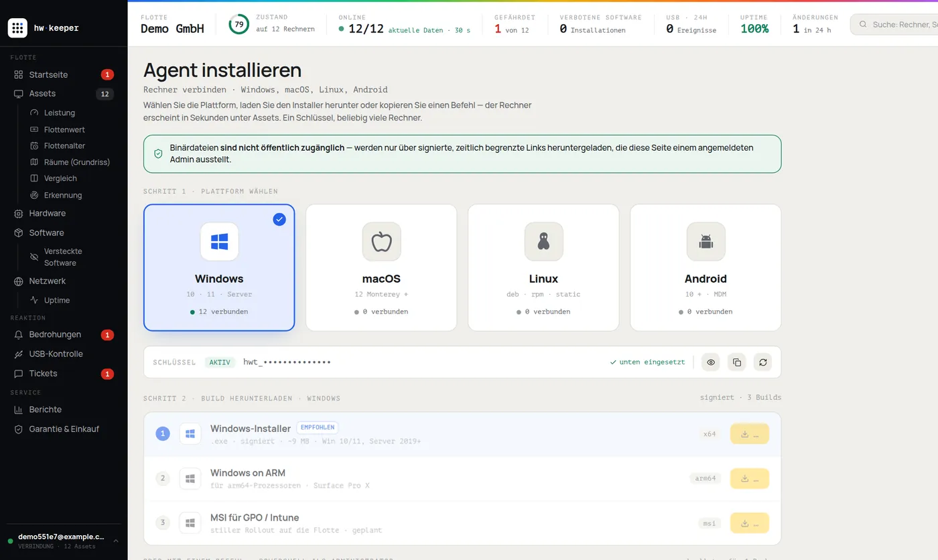Open Leistung via its gauge icon
The width and height of the screenshot is (938, 560).
(x=35, y=113)
